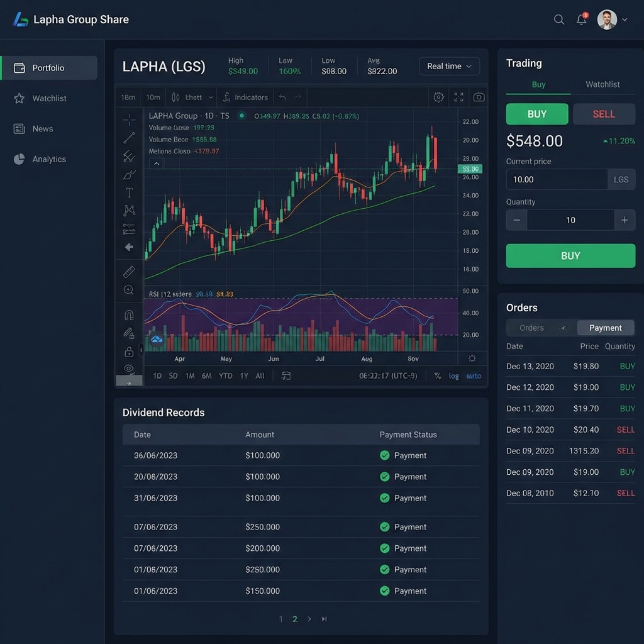Open the chart type dropdown
This screenshot has height=644, width=644.
(192, 97)
